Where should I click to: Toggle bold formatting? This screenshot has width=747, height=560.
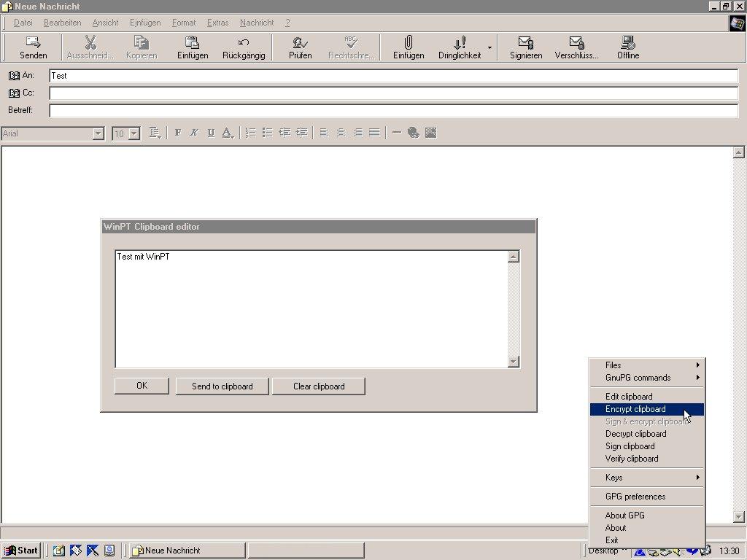pos(178,133)
